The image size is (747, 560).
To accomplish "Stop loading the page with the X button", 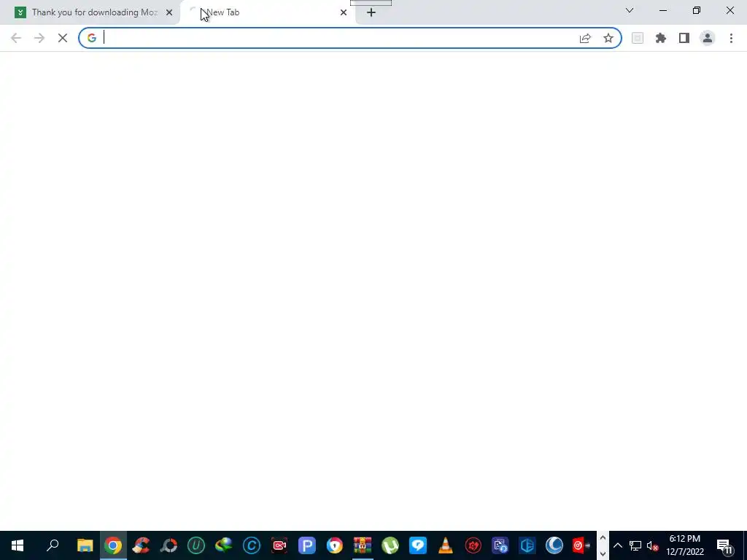I will coord(63,38).
